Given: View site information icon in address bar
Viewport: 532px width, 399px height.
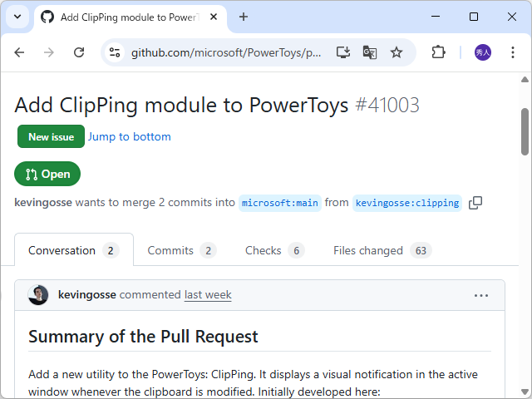Looking at the screenshot, I should pyautogui.click(x=116, y=52).
